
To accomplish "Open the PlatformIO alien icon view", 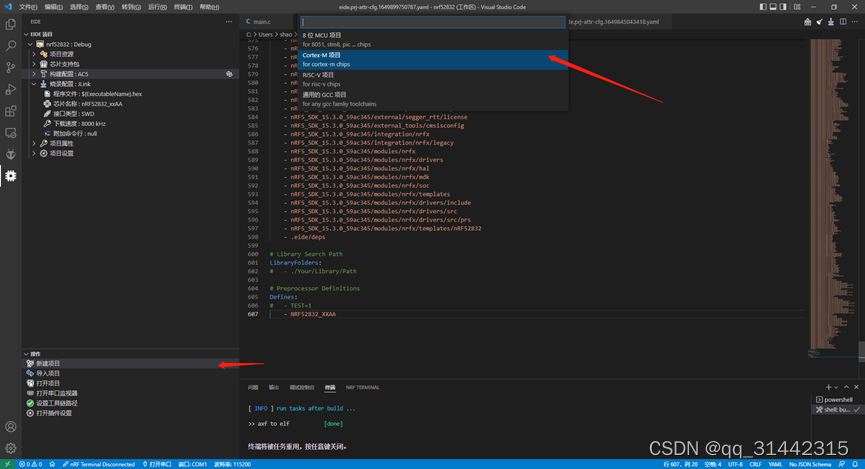I will pyautogui.click(x=10, y=154).
